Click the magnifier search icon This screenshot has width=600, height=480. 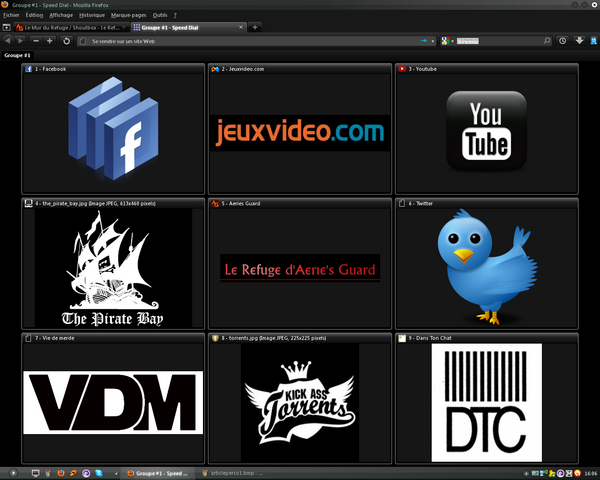[x=547, y=41]
